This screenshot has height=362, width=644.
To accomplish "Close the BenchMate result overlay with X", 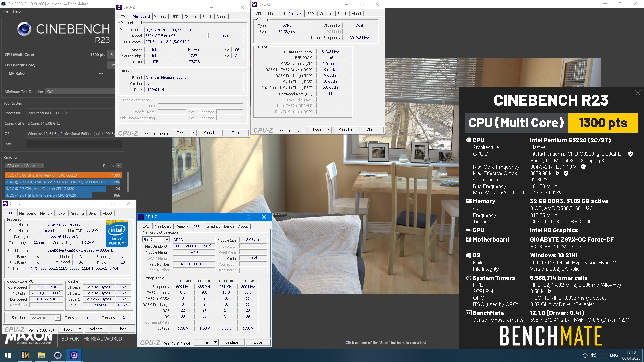I will click(638, 93).
